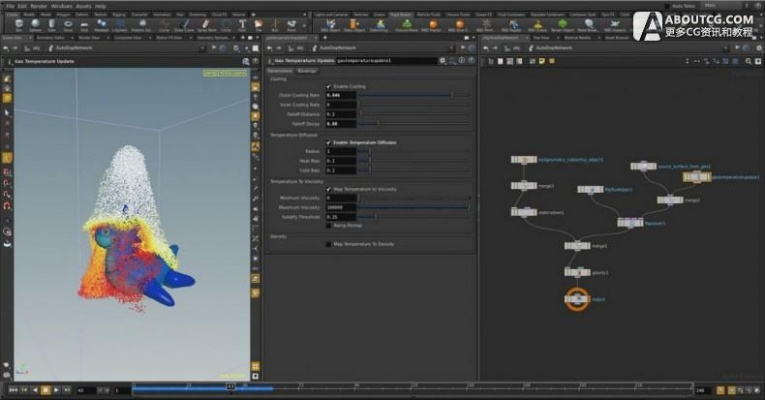The height and width of the screenshot is (400, 765).
Task: Click the Maximum Viscosity value field
Action: click(341, 207)
